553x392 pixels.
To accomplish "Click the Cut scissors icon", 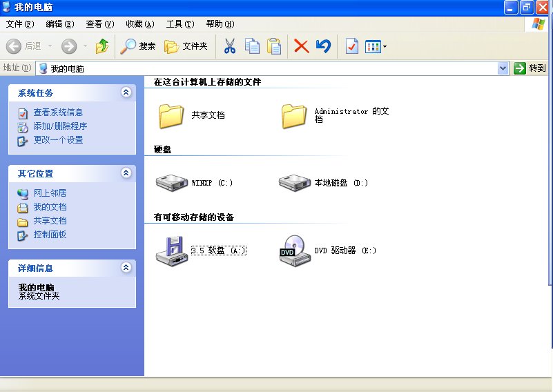I will coord(230,46).
